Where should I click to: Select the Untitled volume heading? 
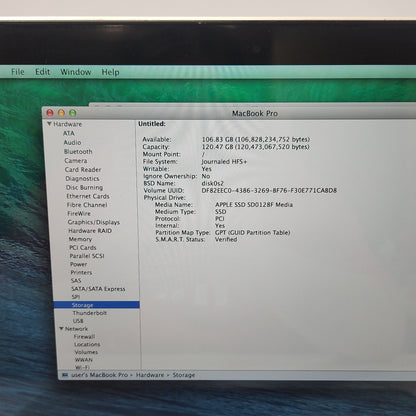[152, 124]
